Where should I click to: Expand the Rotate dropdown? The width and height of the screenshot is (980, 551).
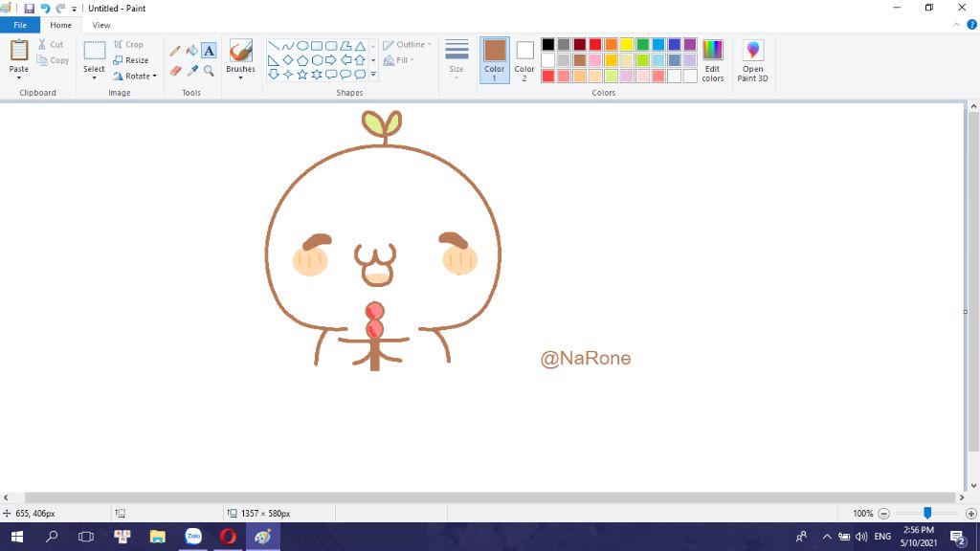pyautogui.click(x=154, y=77)
